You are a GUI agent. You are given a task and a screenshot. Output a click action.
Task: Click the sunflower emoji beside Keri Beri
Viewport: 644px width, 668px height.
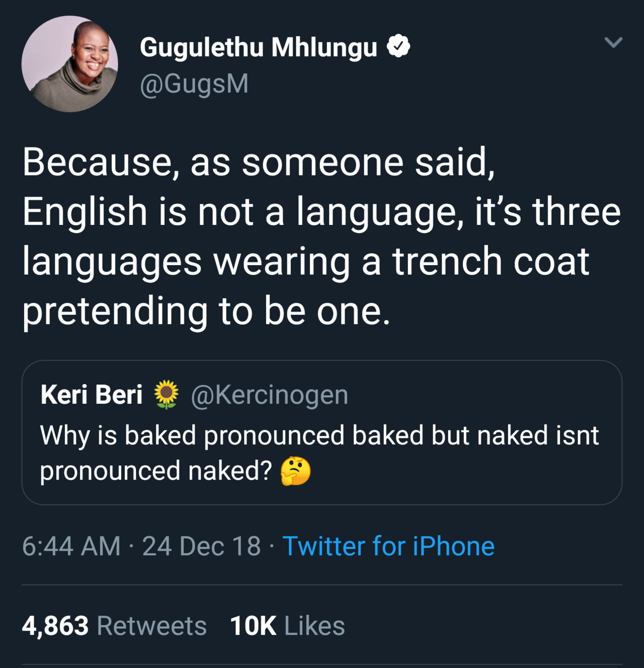pos(166,394)
